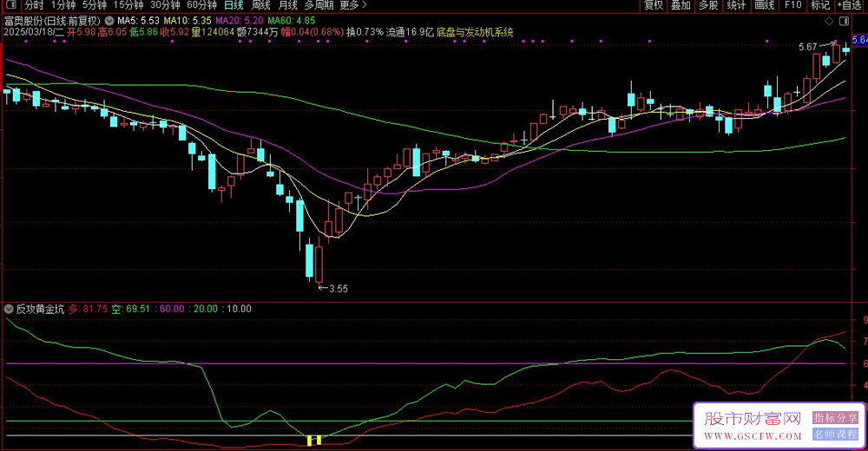Screen dimensions: 868x451
Task: Click the MA5: 5.53 label
Action: (138, 21)
